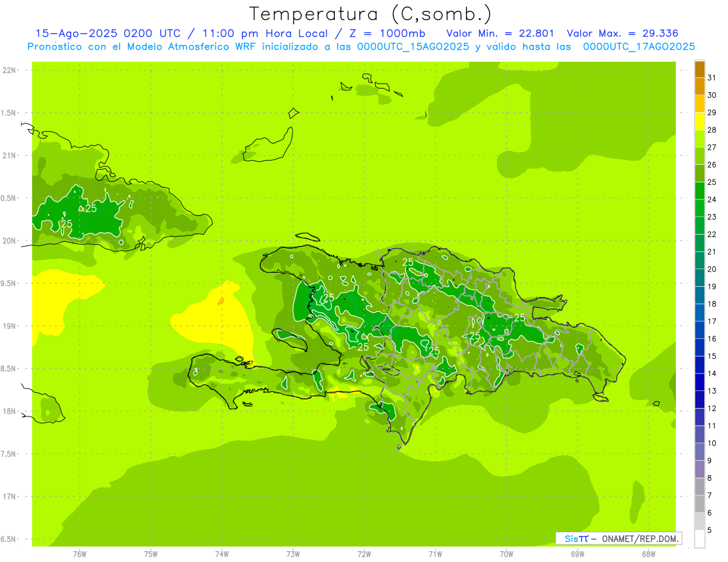The width and height of the screenshot is (728, 562).
Task: Click the color scale label "10"
Action: tap(712, 443)
